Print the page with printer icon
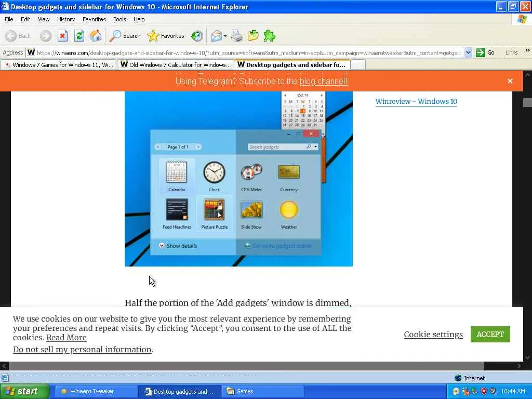Screen dimensions: 532x399 pos(237,36)
